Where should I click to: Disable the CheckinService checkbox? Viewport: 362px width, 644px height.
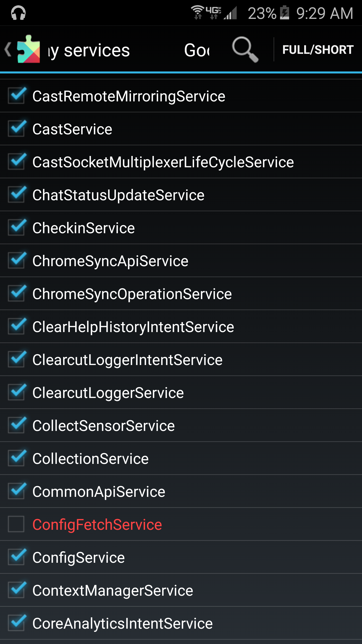pyautogui.click(x=16, y=228)
